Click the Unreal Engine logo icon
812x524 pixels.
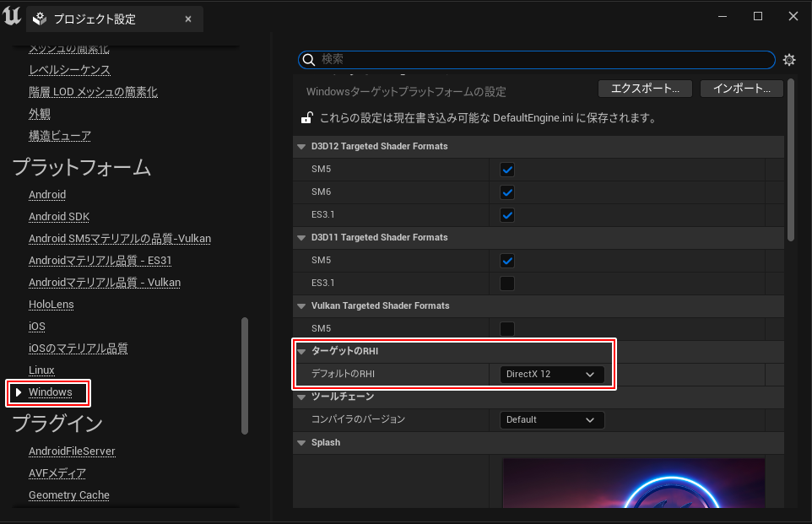point(12,17)
